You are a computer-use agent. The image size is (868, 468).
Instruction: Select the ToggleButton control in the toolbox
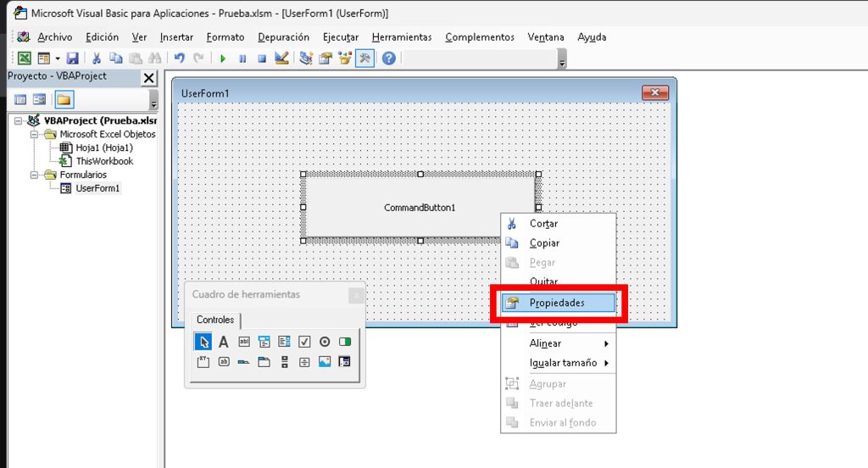click(345, 342)
